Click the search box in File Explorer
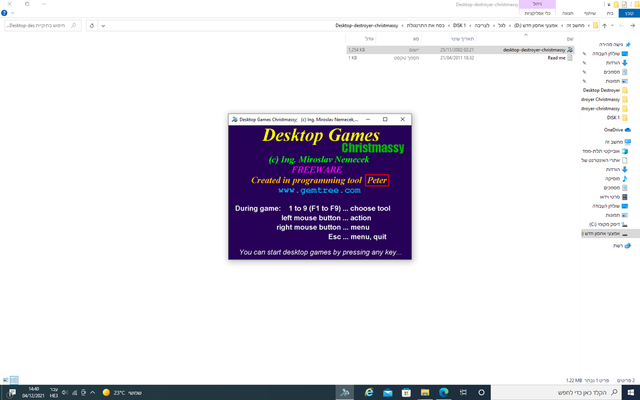The image size is (640, 400). [42, 25]
